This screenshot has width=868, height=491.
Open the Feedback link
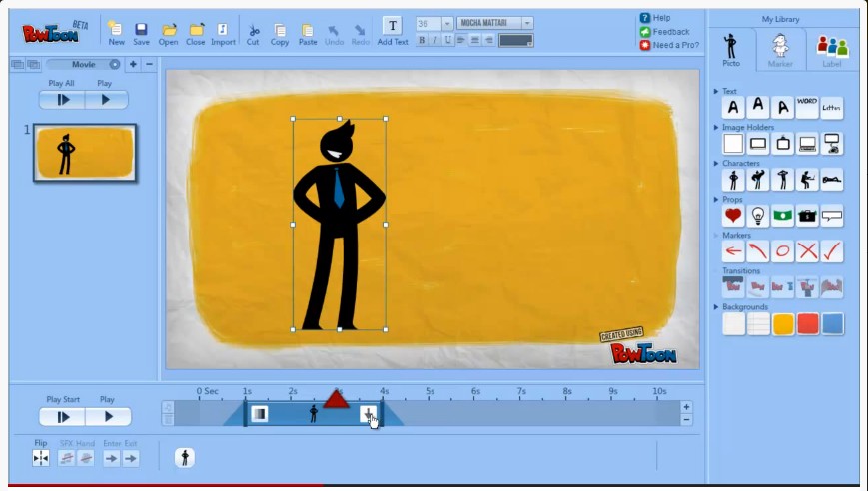coord(665,32)
